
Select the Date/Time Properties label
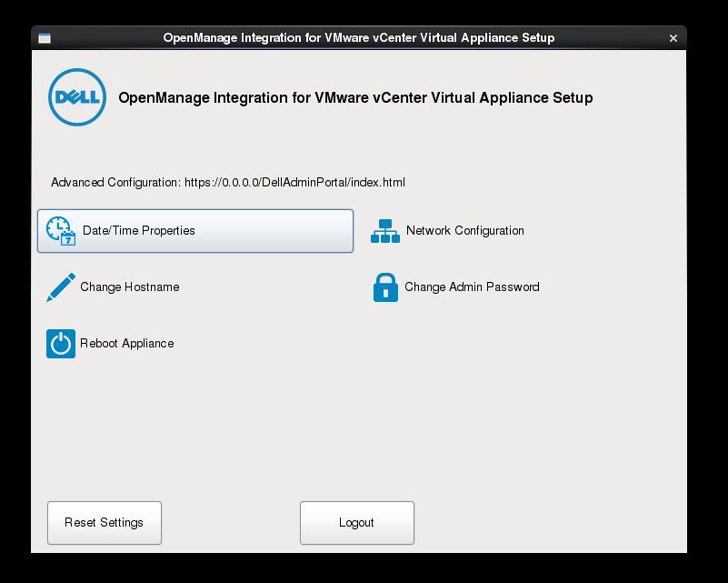tap(139, 230)
